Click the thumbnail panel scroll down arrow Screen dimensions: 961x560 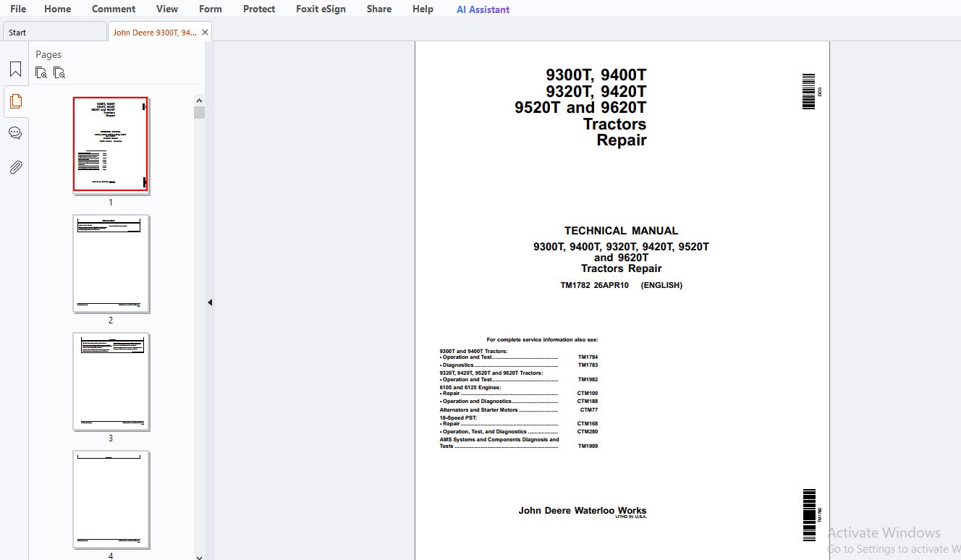pos(199,556)
